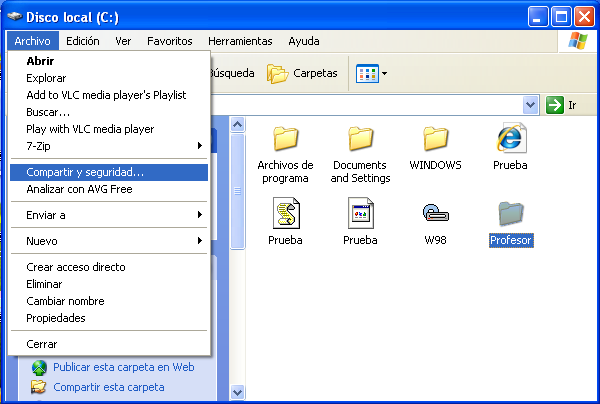Viewport: 600px width, 404px height.
Task: Click Publicar esta carpeta en Web link
Action: pos(123,367)
